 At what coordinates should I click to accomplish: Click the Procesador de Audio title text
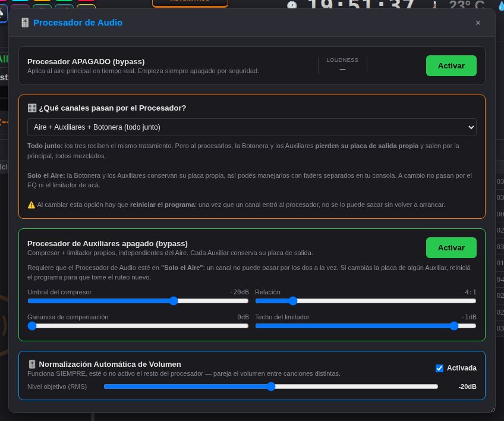pos(78,23)
